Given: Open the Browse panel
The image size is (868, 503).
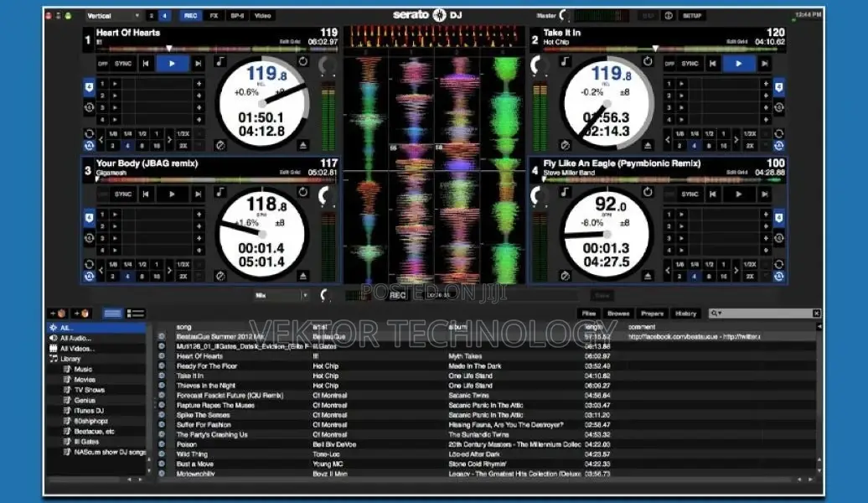Looking at the screenshot, I should pyautogui.click(x=618, y=314).
